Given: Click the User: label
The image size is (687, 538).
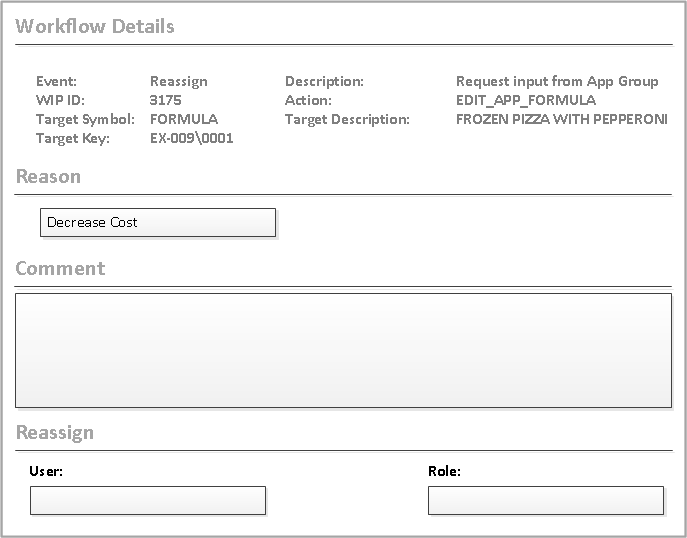Looking at the screenshot, I should [46, 471].
